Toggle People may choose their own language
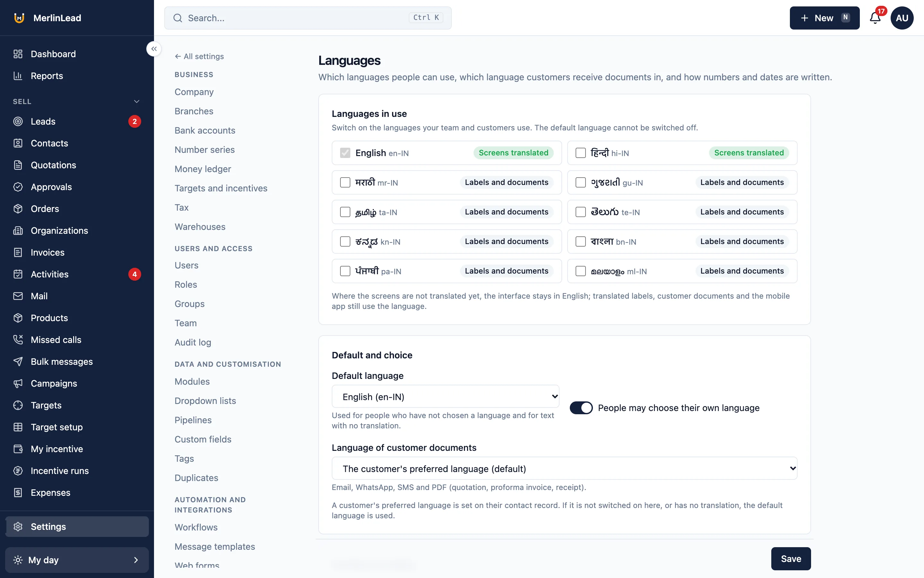The height and width of the screenshot is (578, 924). (581, 407)
